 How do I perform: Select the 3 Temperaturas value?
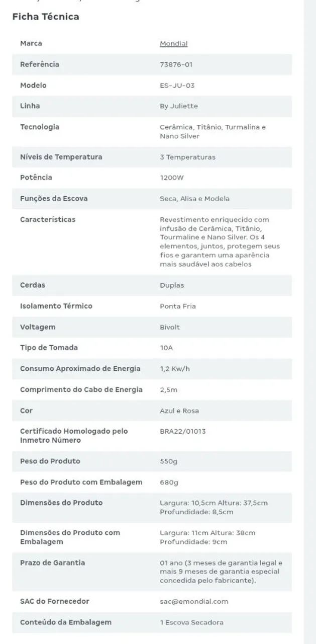click(x=187, y=157)
